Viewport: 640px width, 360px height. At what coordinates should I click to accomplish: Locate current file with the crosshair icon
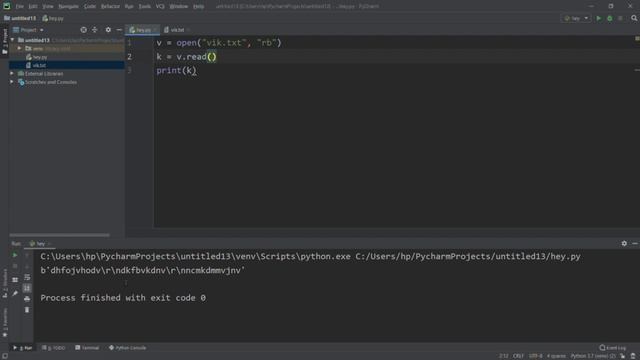pyautogui.click(x=83, y=30)
